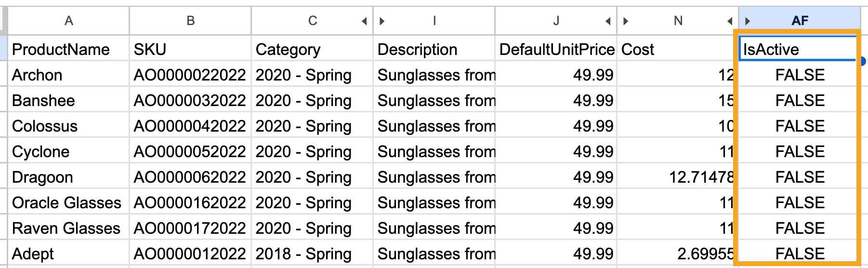Image resolution: width=868 pixels, height=268 pixels.
Task: Select the SKU cell AO0000022022
Action: (x=190, y=75)
